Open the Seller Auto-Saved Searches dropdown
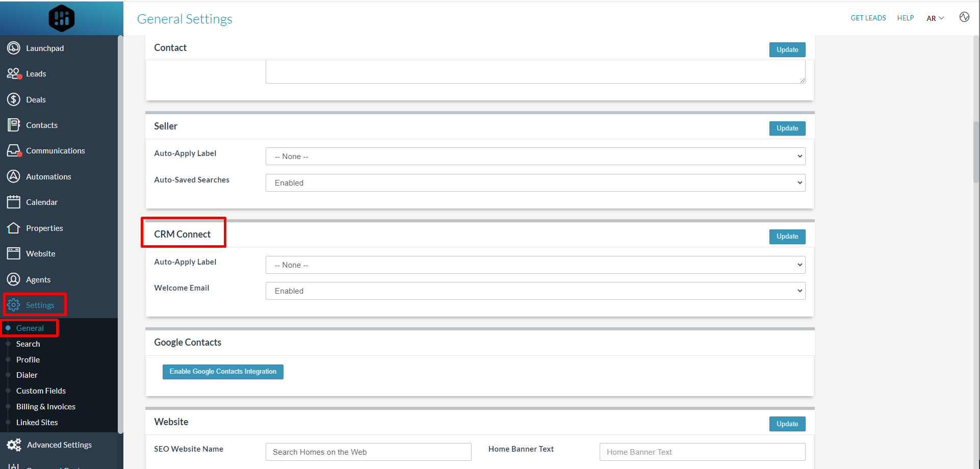This screenshot has width=980, height=469. pos(535,183)
